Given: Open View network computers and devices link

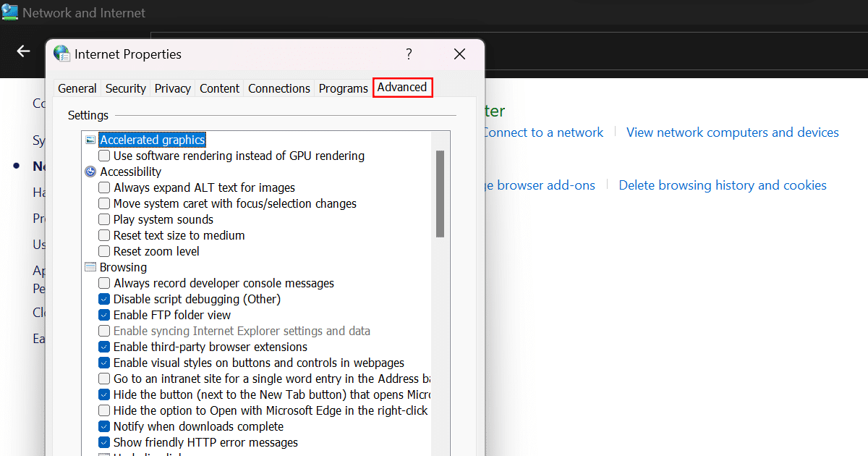Looking at the screenshot, I should click(732, 132).
